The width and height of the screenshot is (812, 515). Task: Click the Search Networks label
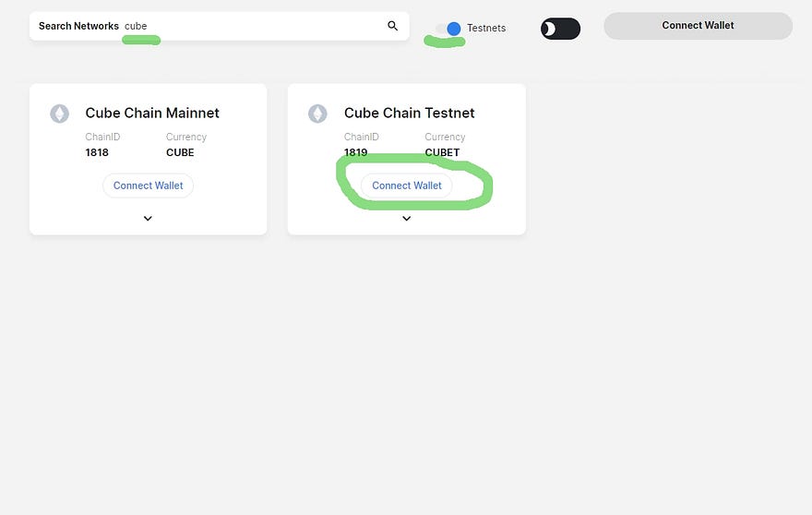(x=78, y=26)
